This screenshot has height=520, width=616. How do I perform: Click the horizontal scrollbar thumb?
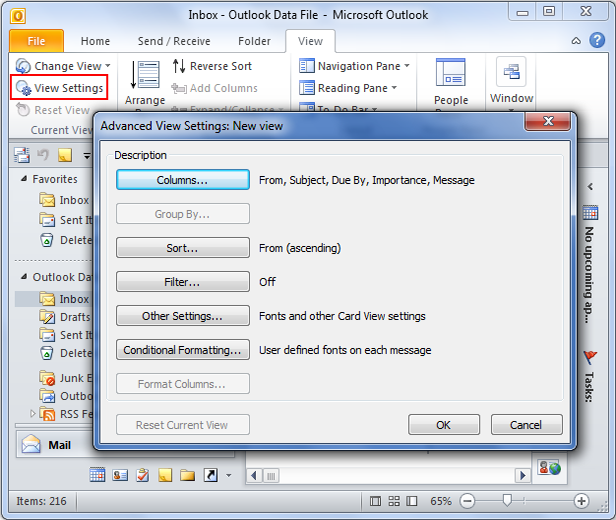coord(271,476)
